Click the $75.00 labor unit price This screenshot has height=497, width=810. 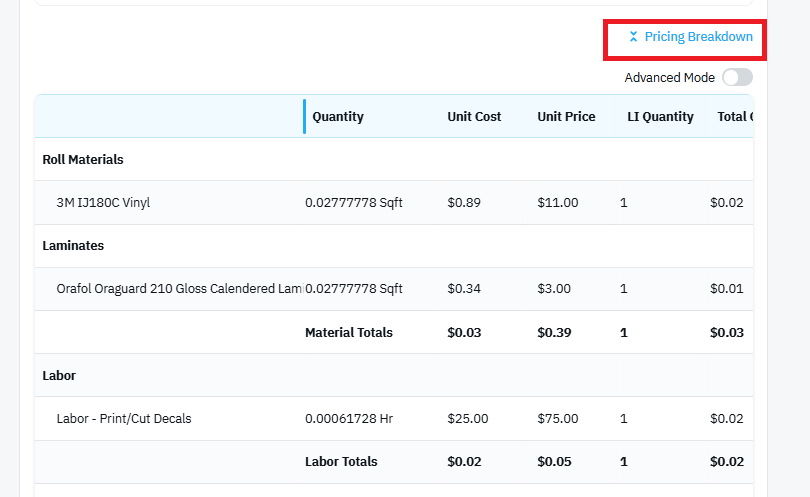[557, 418]
